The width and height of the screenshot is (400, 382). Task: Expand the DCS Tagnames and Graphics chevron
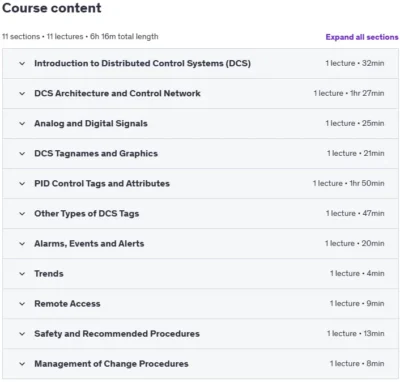(x=22, y=153)
